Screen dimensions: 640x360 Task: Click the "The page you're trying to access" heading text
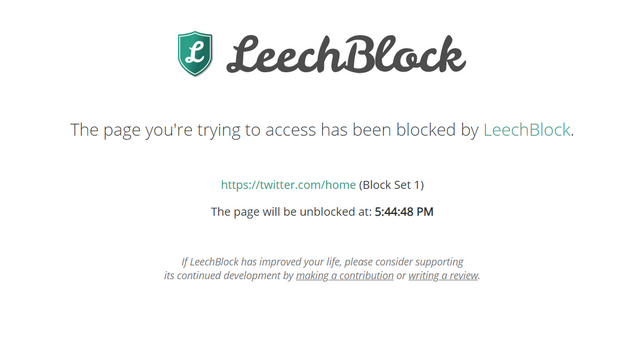click(193, 130)
